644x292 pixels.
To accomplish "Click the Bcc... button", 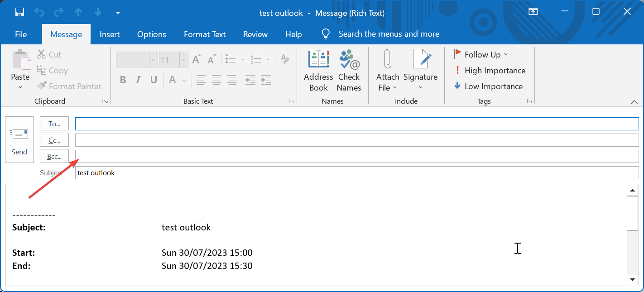I will [x=54, y=157].
